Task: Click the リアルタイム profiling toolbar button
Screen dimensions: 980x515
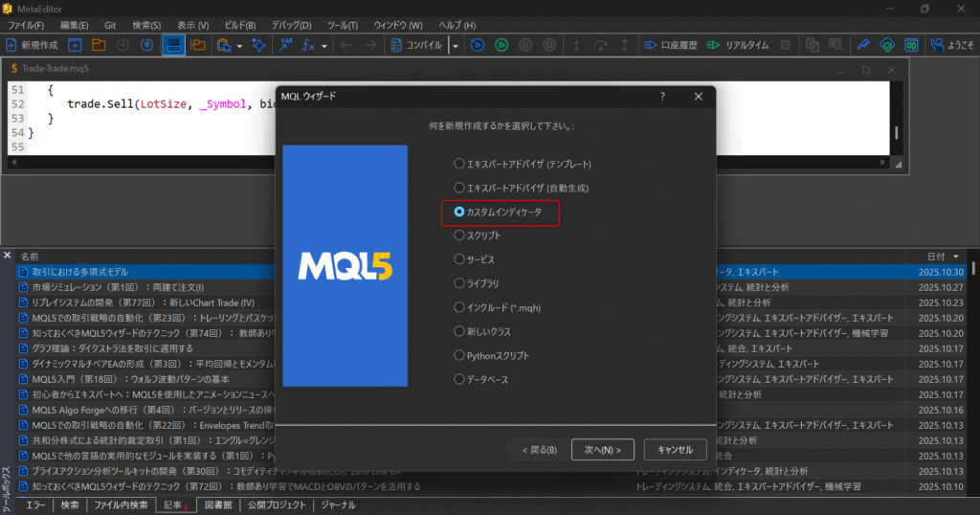Action: click(744, 45)
